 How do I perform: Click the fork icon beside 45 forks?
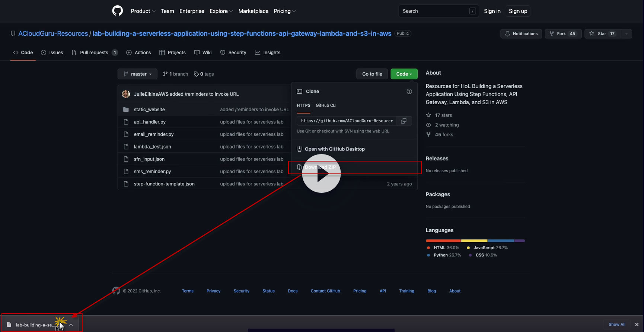(x=428, y=134)
